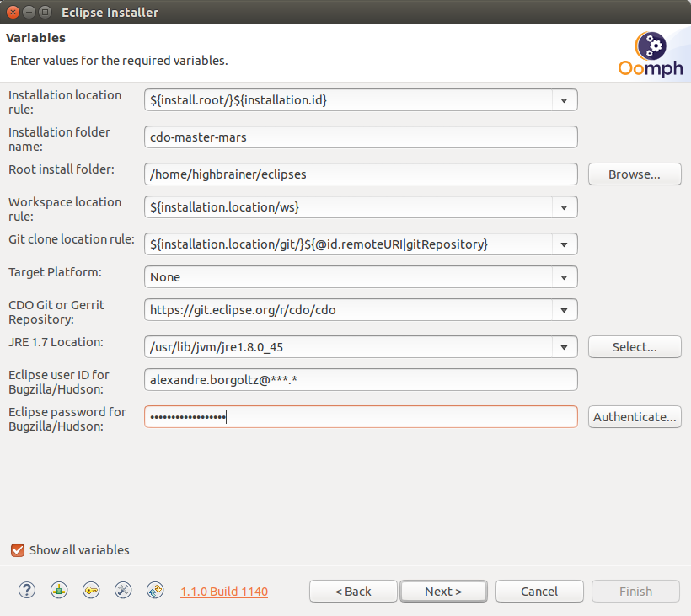
Task: Click the 'Variables' page heading
Action: click(35, 38)
